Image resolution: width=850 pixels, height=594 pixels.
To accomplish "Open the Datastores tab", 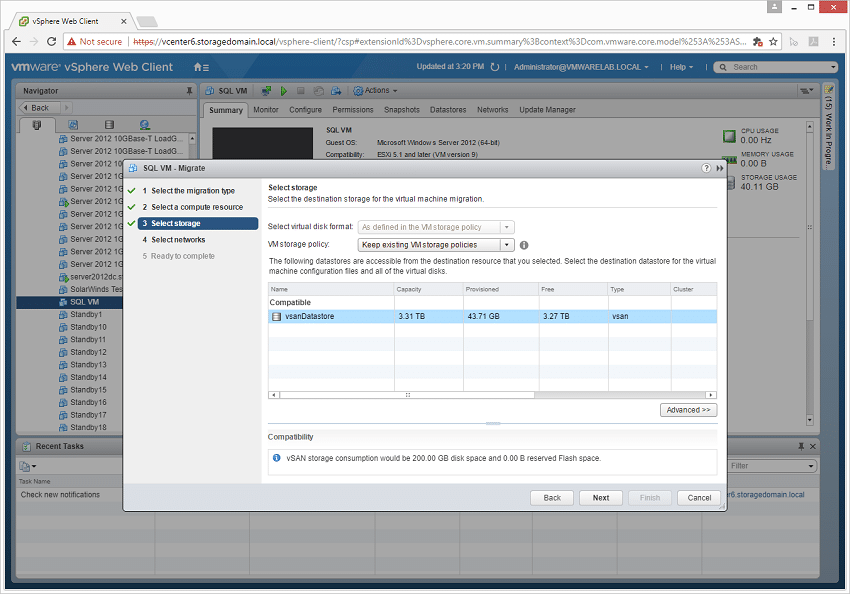I will click(448, 110).
